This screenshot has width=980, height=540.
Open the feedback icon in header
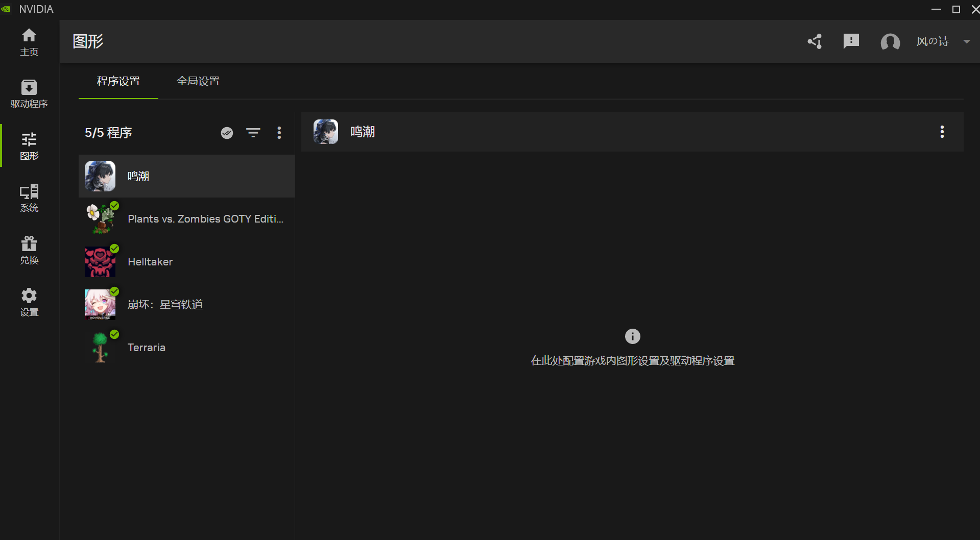click(x=851, y=41)
